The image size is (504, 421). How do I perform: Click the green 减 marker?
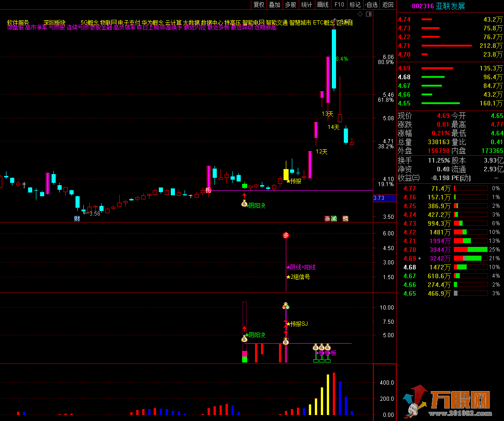334,219
